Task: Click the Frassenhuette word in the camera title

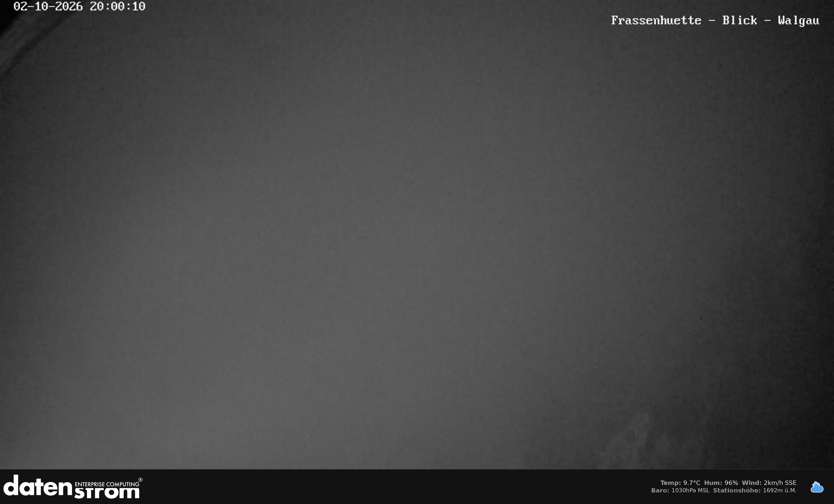Action: (x=656, y=20)
